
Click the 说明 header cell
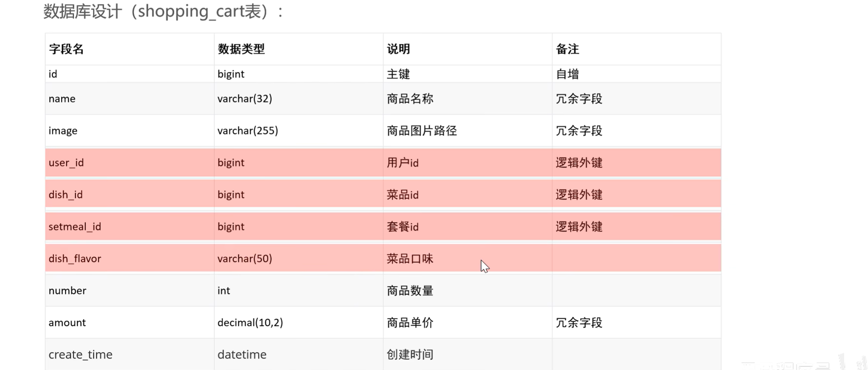pos(468,49)
